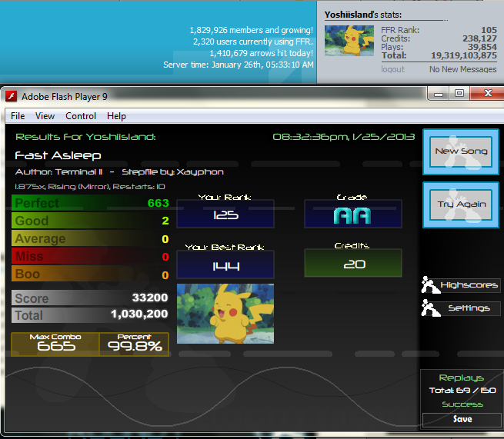Click the Pikachu avatar in stats panel
The width and height of the screenshot is (504, 439).
pyautogui.click(x=349, y=41)
